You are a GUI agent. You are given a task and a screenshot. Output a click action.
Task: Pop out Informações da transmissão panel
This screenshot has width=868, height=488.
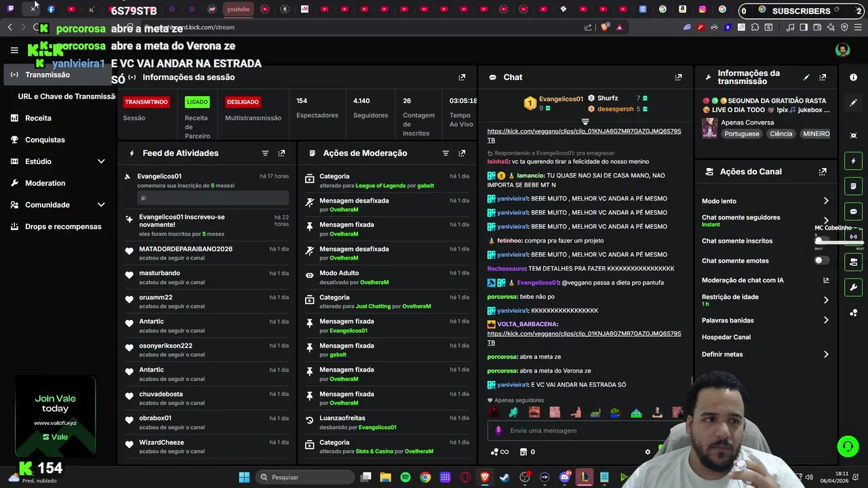tap(823, 77)
